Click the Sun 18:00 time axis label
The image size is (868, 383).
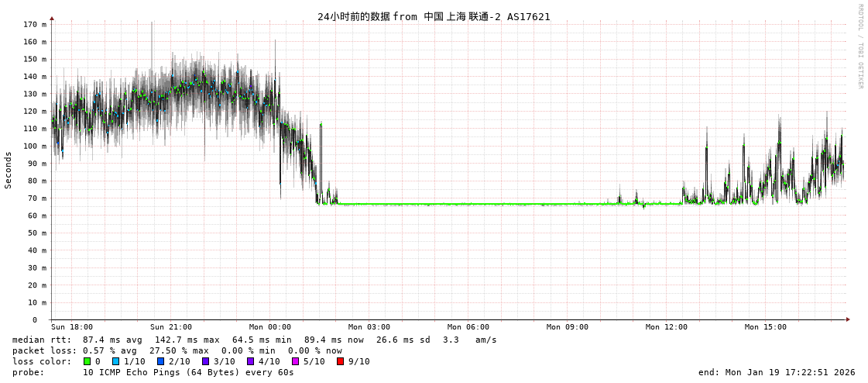coord(72,327)
